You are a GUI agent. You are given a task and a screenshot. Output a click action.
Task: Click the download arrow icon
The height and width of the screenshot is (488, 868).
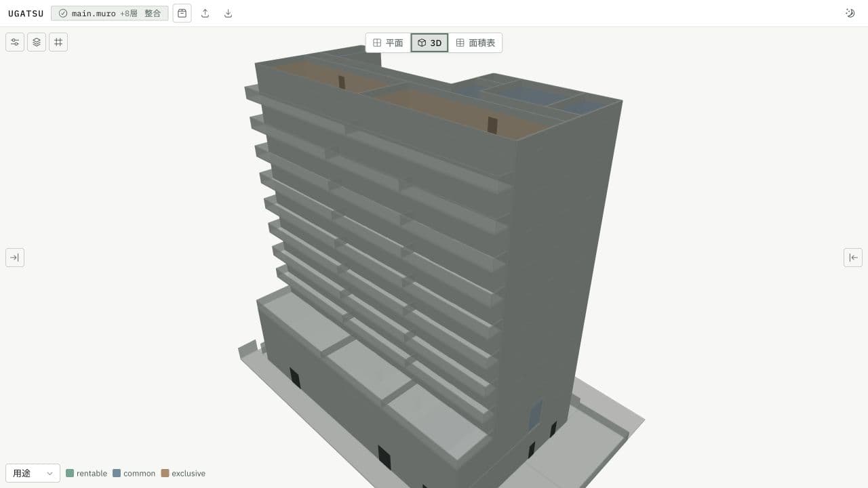(x=228, y=13)
